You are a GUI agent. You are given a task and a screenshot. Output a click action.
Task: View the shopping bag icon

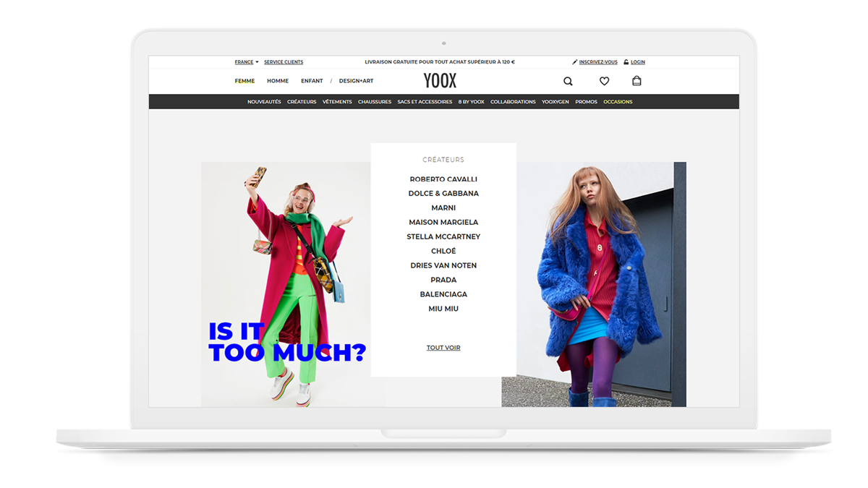[x=637, y=81]
